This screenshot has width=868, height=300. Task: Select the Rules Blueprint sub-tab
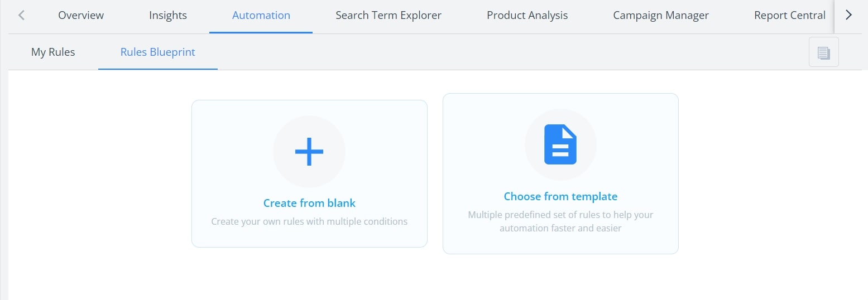tap(158, 52)
